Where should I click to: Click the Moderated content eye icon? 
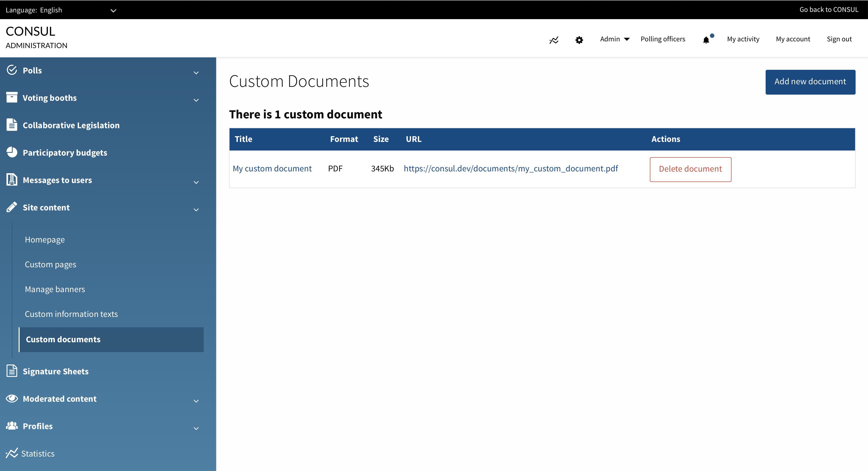point(12,399)
